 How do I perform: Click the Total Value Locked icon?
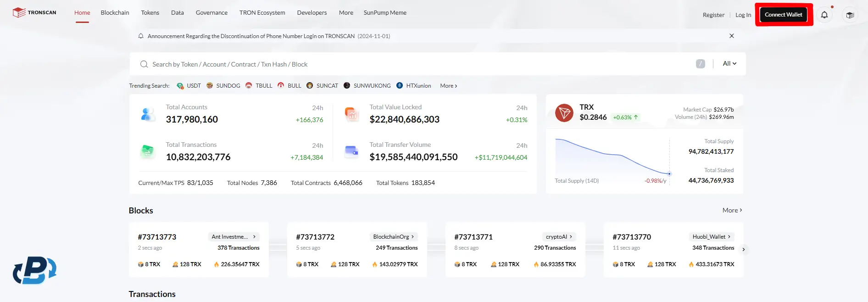pos(352,114)
